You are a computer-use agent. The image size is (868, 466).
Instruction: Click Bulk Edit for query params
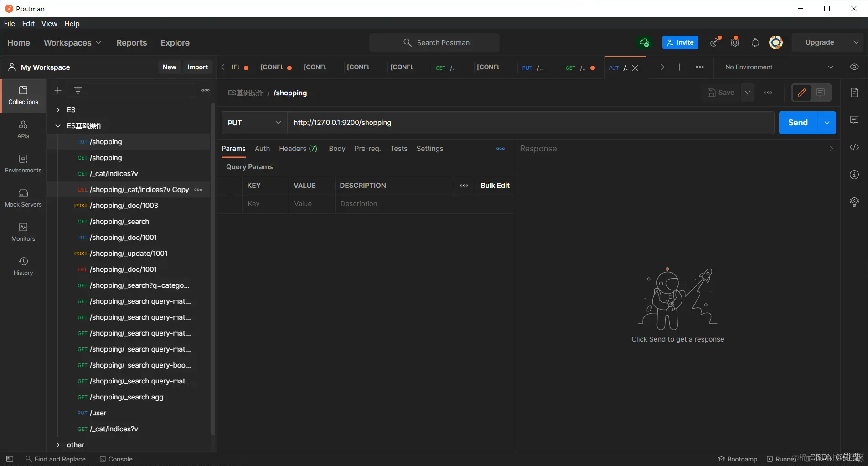495,186
